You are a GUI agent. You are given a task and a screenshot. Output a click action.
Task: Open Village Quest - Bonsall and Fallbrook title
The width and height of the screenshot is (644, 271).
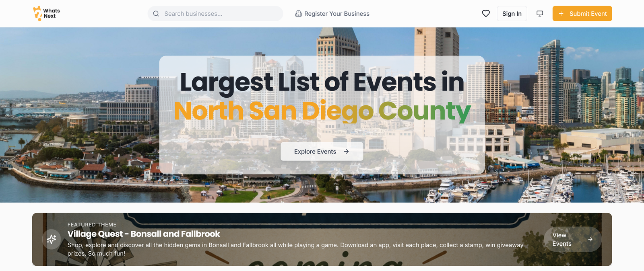pyautogui.click(x=144, y=234)
